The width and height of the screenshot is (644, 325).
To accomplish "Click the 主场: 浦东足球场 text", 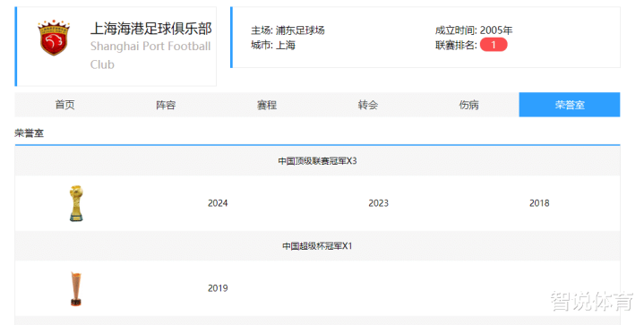I will coord(288,30).
